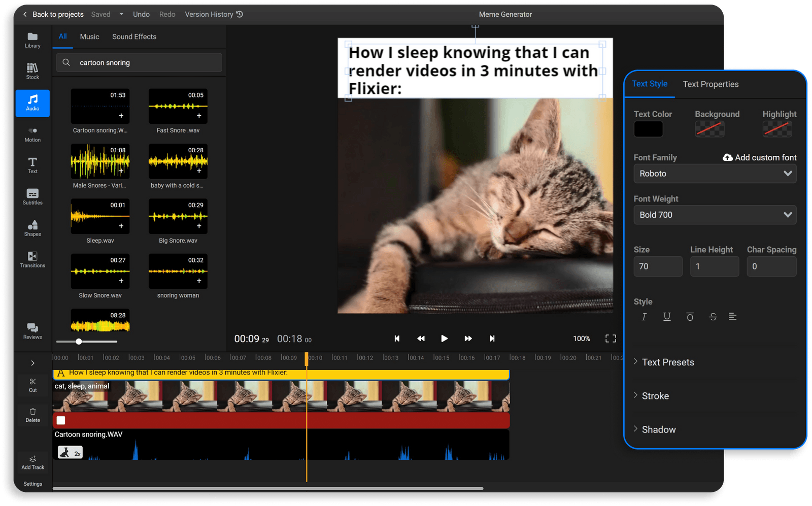Image resolution: width=812 pixels, height=506 pixels.
Task: Open the Shapes panel
Action: pyautogui.click(x=32, y=228)
